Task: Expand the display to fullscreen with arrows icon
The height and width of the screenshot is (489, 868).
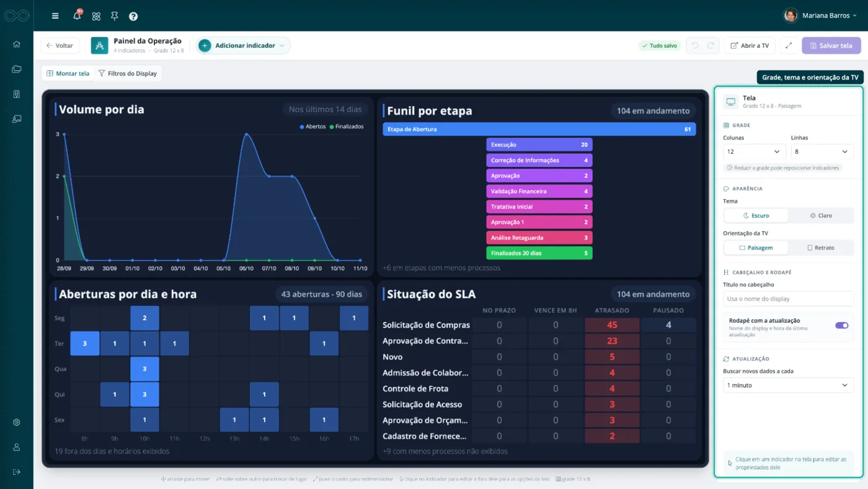Action: (x=789, y=45)
